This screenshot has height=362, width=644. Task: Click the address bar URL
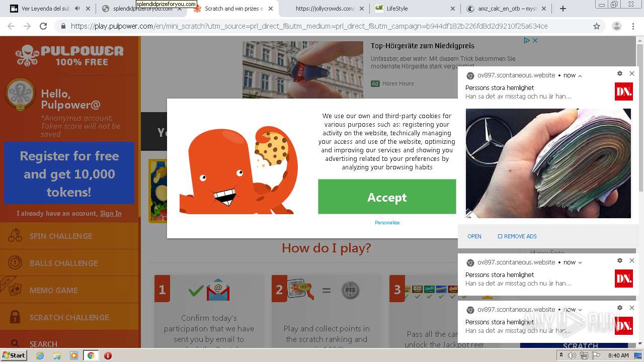click(309, 26)
